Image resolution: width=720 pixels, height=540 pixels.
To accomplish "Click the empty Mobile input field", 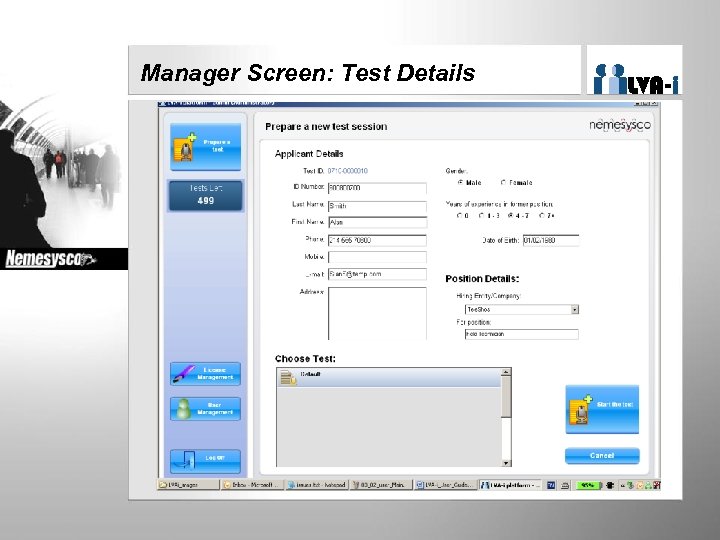I will [377, 257].
